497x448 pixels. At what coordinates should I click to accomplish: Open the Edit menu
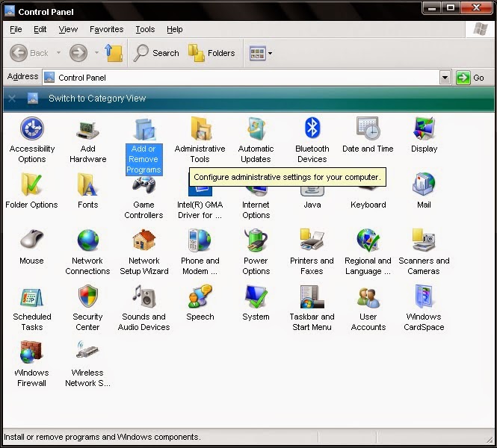(x=40, y=29)
